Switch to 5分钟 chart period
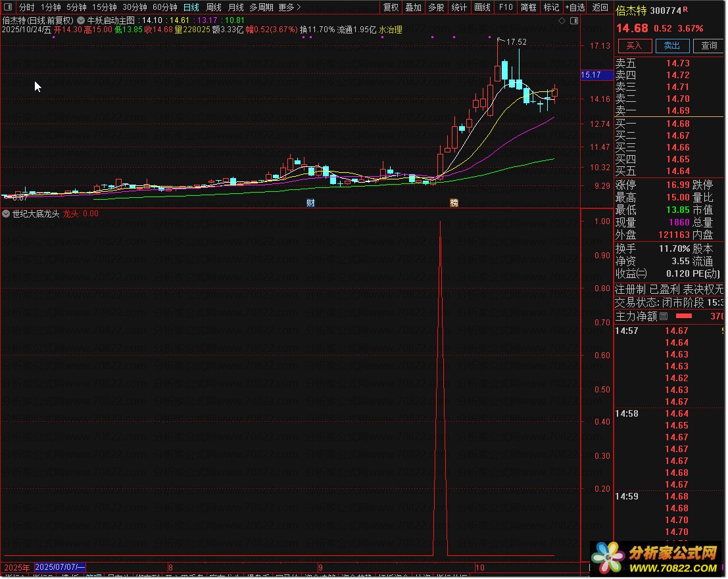The width and height of the screenshot is (728, 579). (x=76, y=7)
